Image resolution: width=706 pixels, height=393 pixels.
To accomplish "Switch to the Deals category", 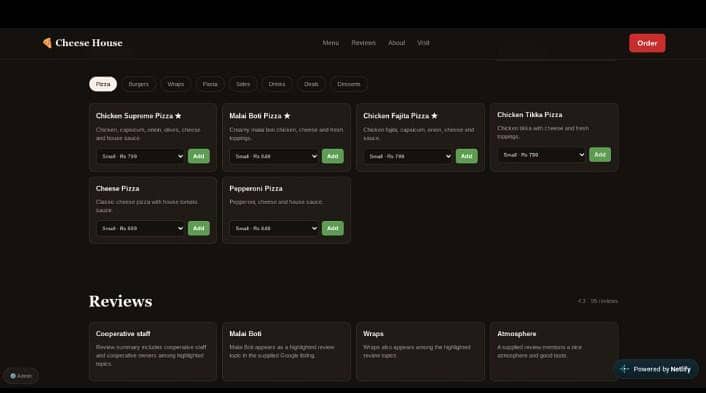I will [x=311, y=84].
